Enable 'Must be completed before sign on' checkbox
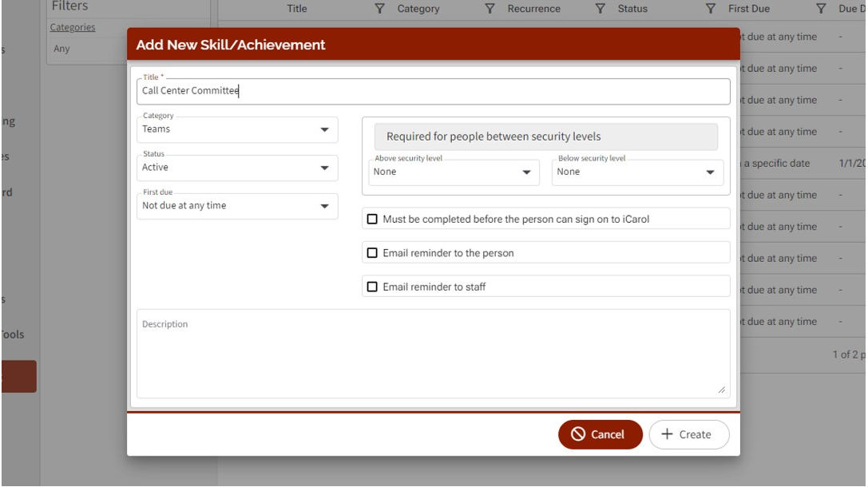The width and height of the screenshot is (868, 487). pos(372,219)
